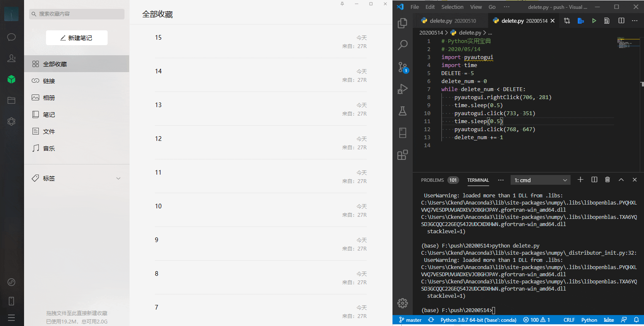This screenshot has height=326, width=644.
Task: Run Python file with green play icon
Action: [594, 21]
